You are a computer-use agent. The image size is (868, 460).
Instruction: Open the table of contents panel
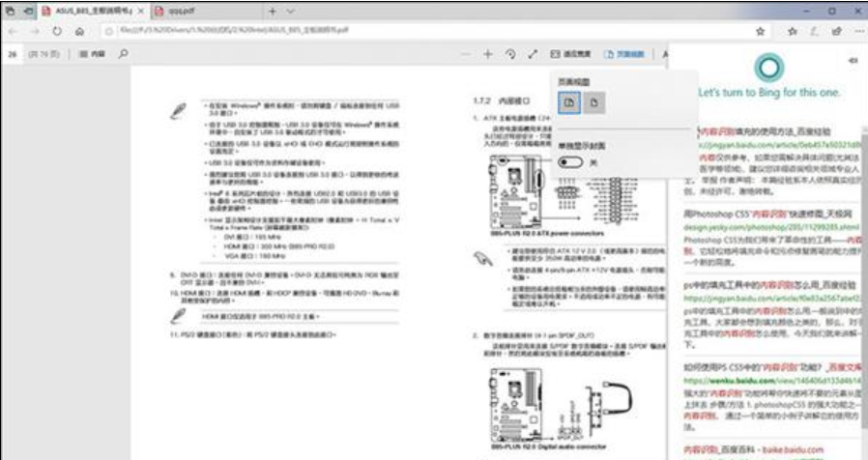(92, 56)
